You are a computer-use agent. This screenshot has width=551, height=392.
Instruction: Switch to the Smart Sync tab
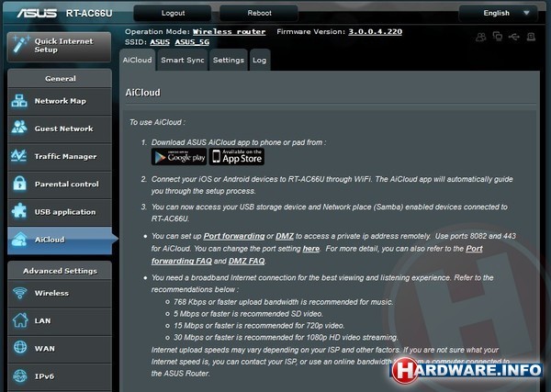click(x=183, y=60)
